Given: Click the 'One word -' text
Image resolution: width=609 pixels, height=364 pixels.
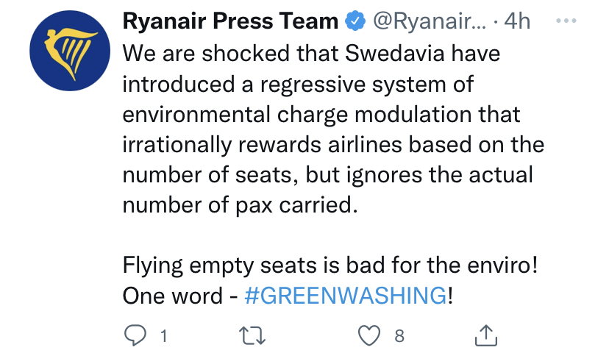Looking at the screenshot, I should click(179, 295).
